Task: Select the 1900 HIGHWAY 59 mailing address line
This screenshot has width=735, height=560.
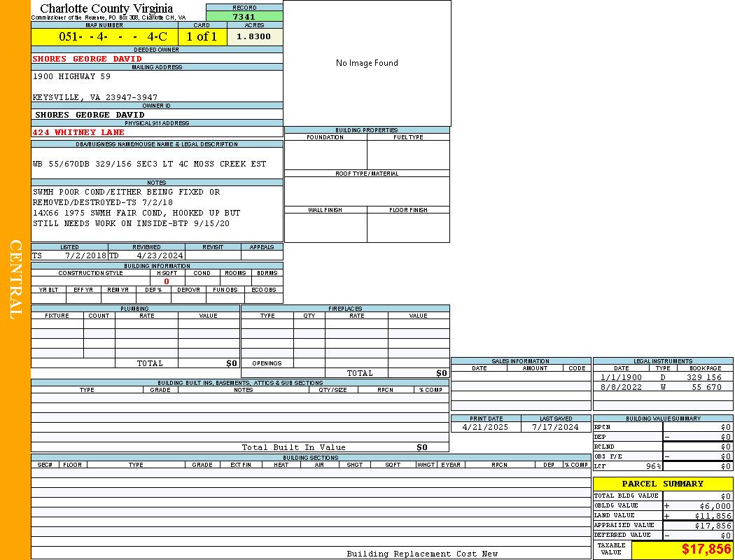Action: tap(71, 76)
